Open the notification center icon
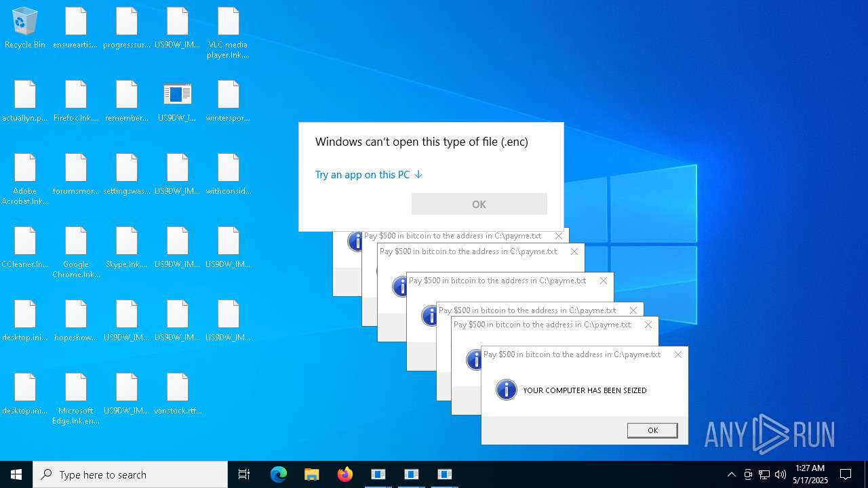 tap(846, 474)
